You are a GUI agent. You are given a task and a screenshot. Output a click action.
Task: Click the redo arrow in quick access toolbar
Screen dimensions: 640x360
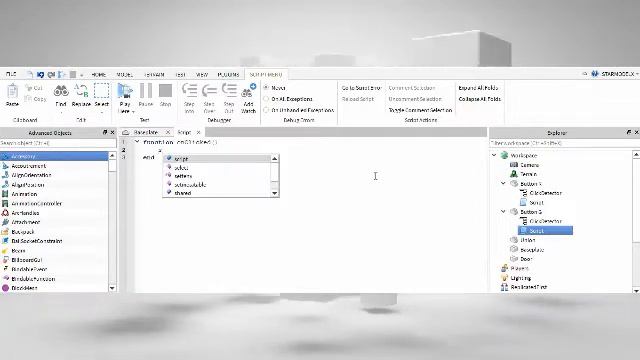click(51, 75)
